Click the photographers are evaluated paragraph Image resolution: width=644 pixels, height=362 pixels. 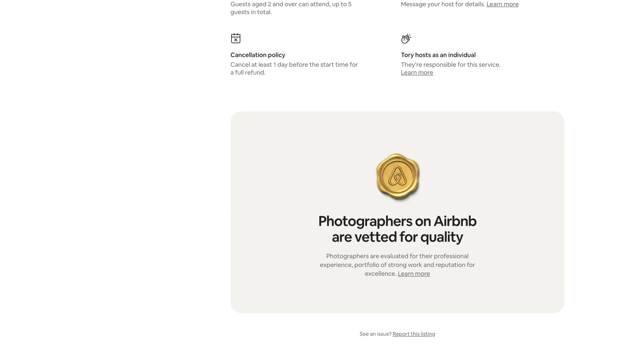[x=397, y=265]
